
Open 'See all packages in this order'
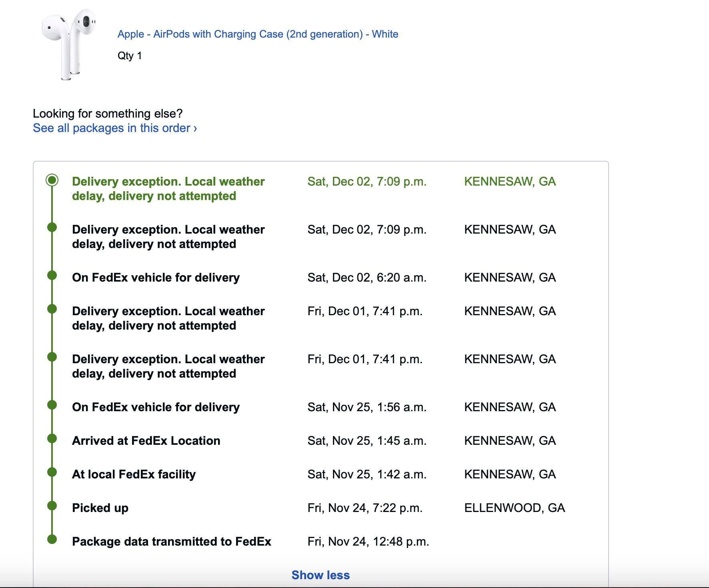tap(115, 128)
